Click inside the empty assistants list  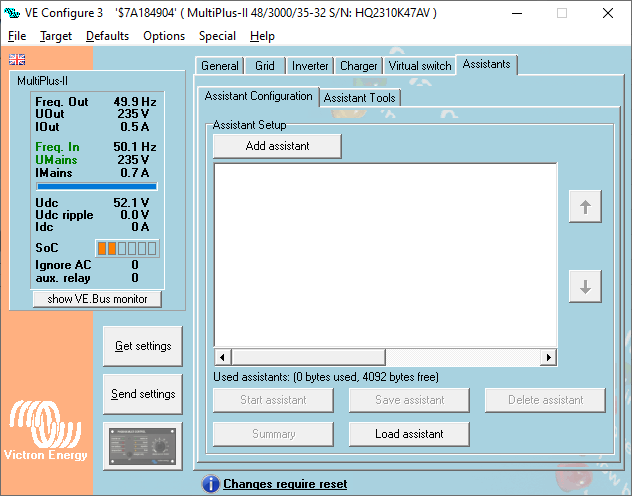385,255
